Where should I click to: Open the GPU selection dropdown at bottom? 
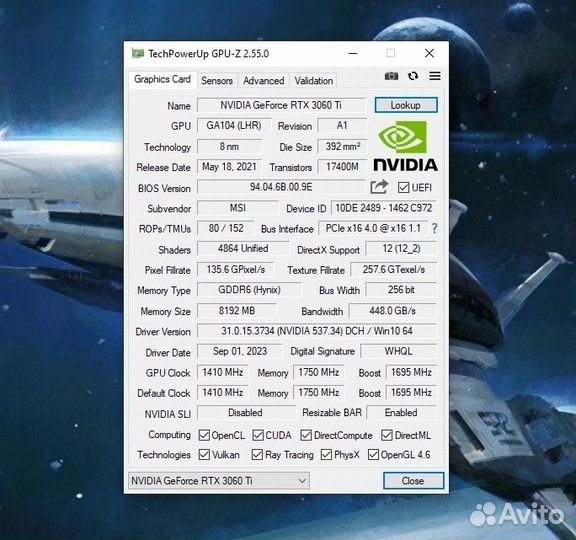click(x=219, y=481)
